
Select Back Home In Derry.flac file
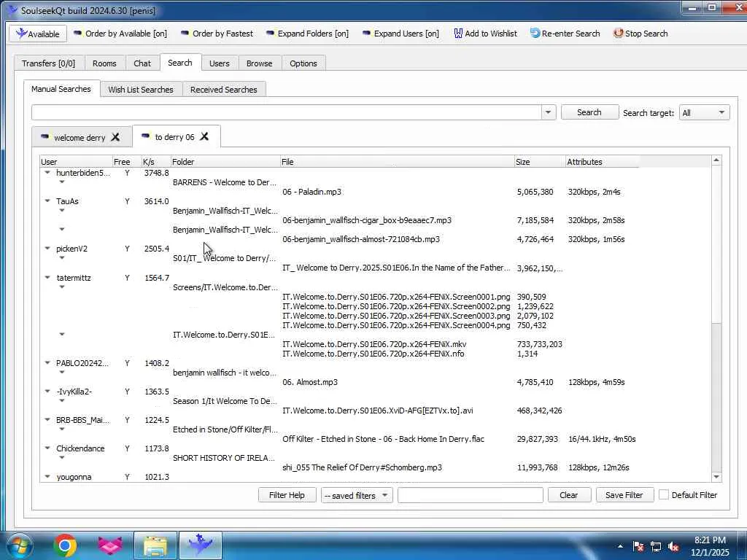383,439
